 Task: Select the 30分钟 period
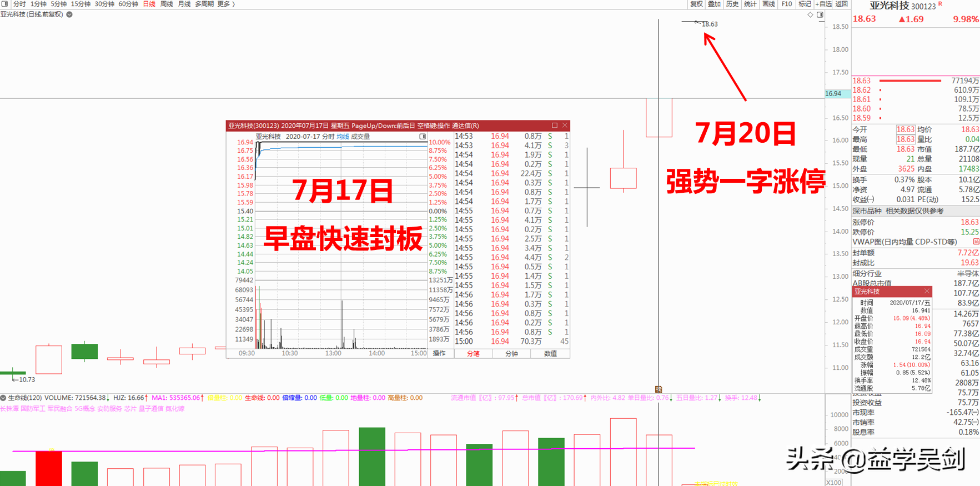[104, 4]
